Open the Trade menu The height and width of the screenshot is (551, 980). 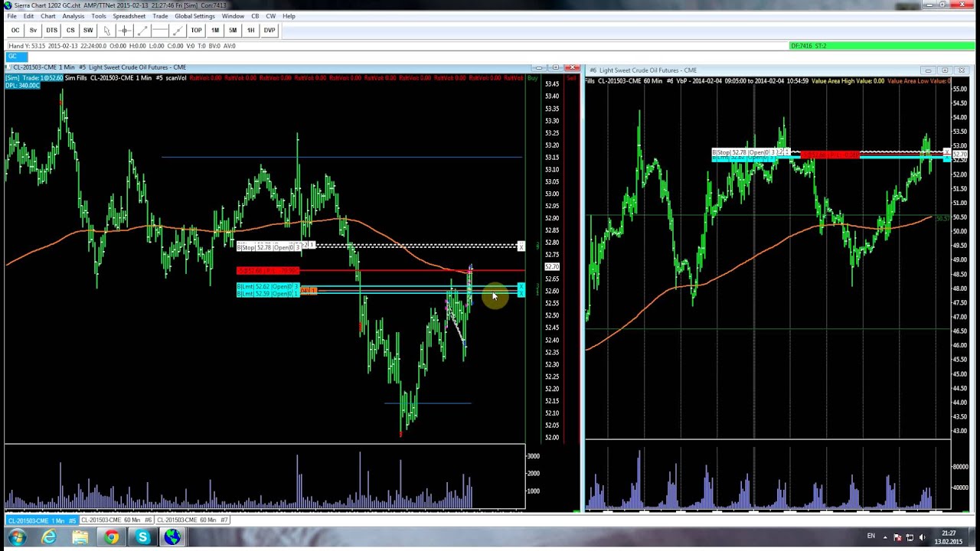pyautogui.click(x=160, y=16)
